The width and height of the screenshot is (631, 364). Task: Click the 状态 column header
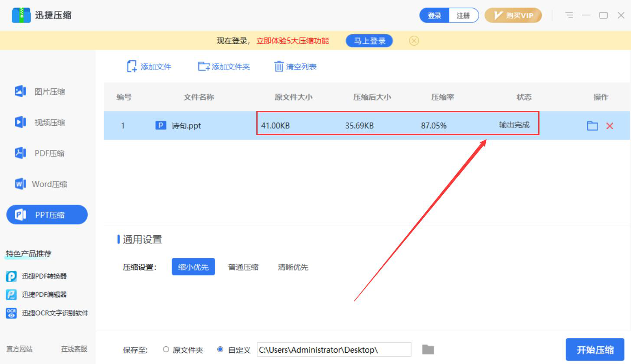pyautogui.click(x=524, y=97)
